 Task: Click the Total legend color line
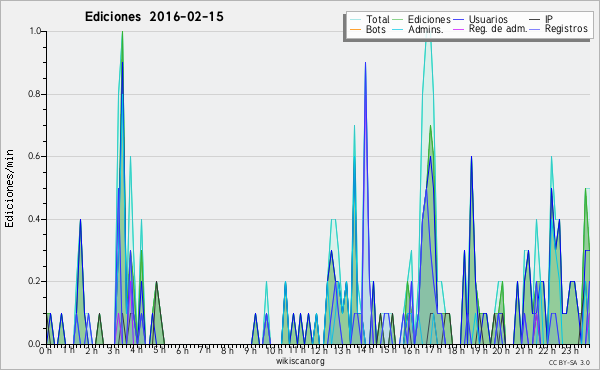click(355, 20)
